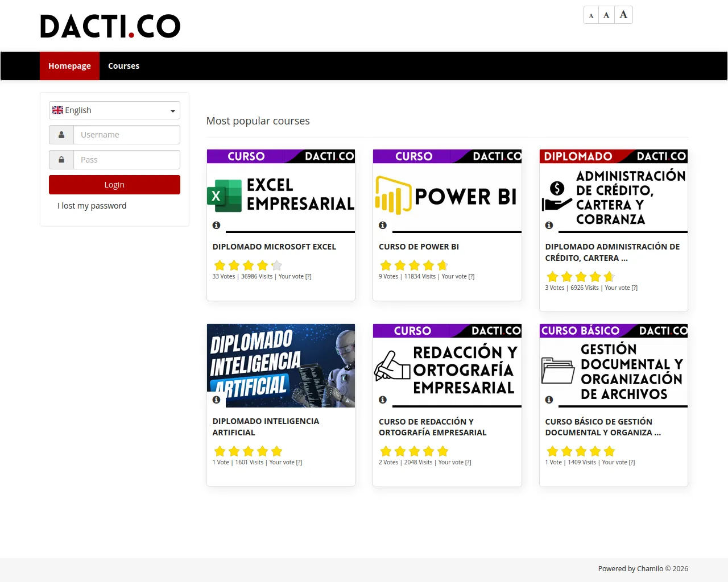Click the info icon on the Gestión Documental course
The height and width of the screenshot is (582, 728).
pyautogui.click(x=548, y=400)
